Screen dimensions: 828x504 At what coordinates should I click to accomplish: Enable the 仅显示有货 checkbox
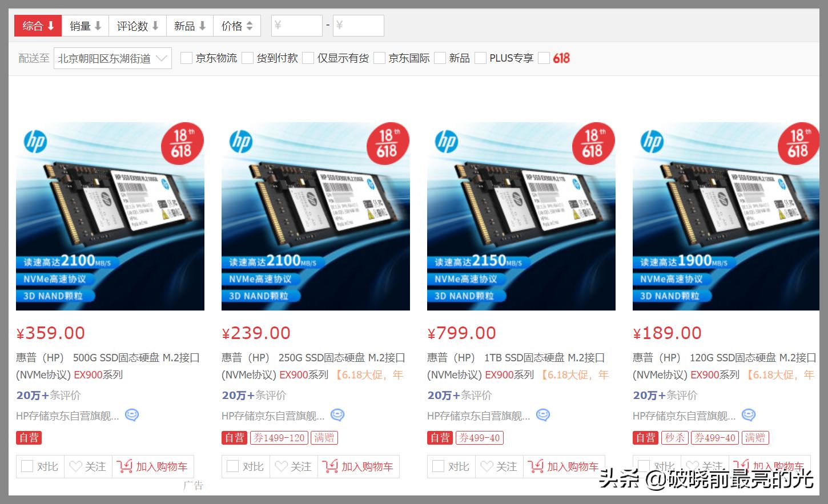pyautogui.click(x=308, y=58)
